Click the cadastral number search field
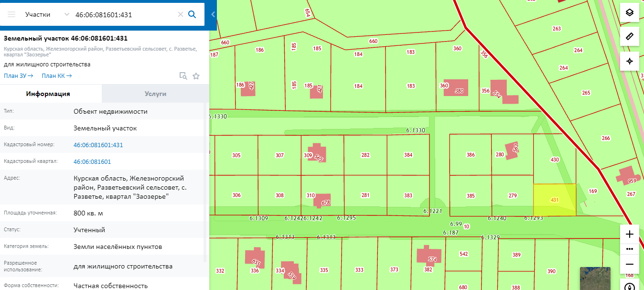This screenshot has height=290, width=644. pos(124,14)
